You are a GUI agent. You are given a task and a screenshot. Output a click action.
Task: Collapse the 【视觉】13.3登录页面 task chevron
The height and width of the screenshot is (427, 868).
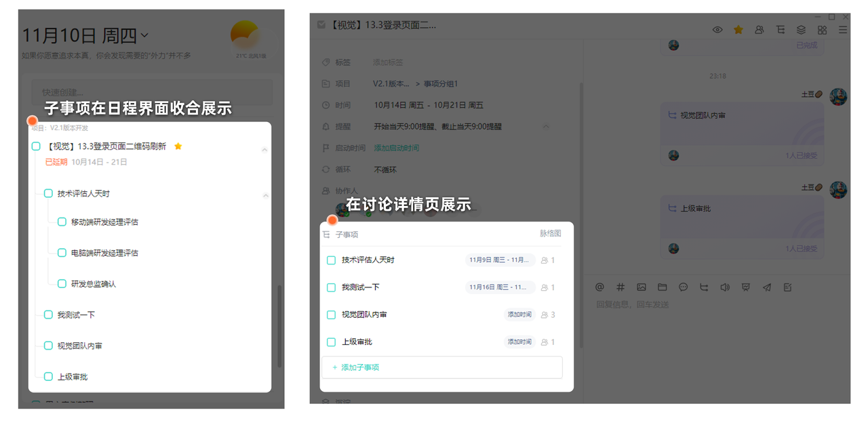pyautogui.click(x=264, y=150)
